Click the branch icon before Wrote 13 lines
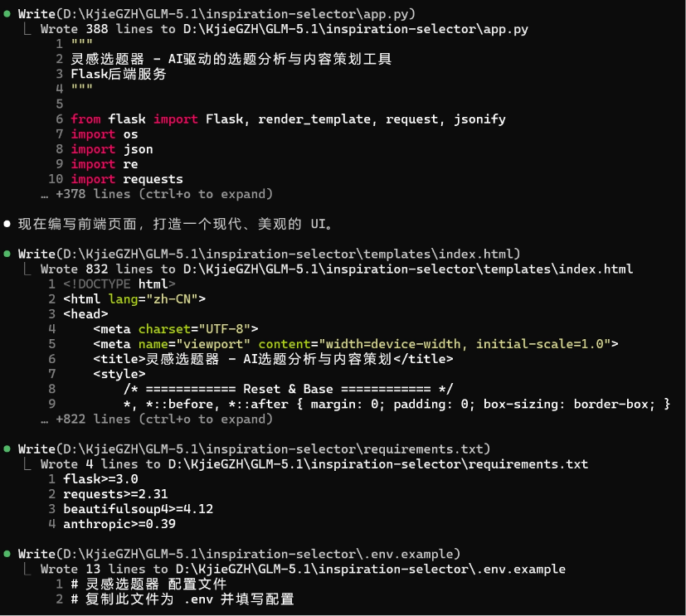 click(x=27, y=569)
